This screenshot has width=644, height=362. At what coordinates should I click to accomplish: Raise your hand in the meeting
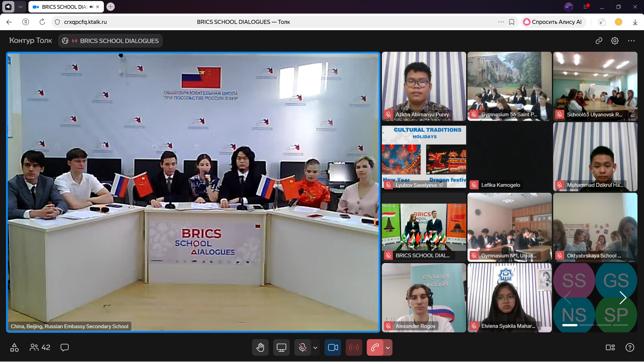pos(260,347)
